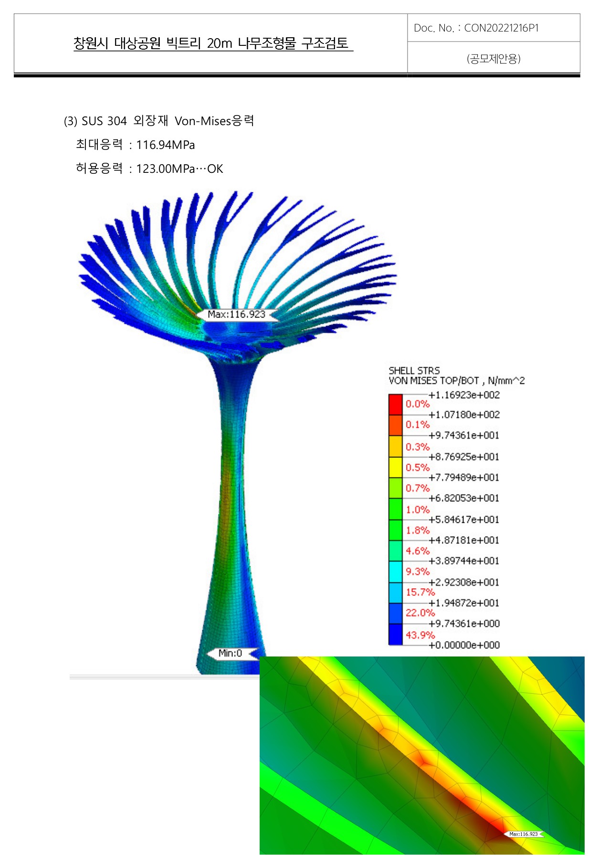Select legend value +7.79489e+001

click(x=464, y=477)
